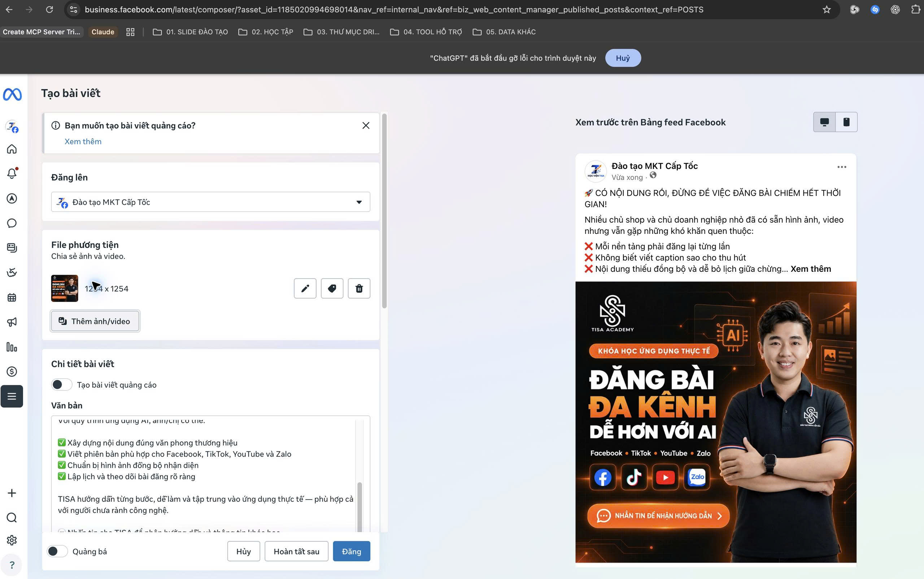Toggle the Quảng bá switch
This screenshot has height=579, width=924.
tap(57, 552)
